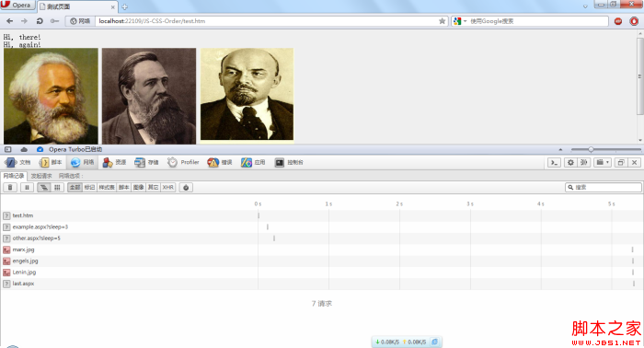Toggle the XHR filter
The width and height of the screenshot is (644, 348).
(x=167, y=188)
